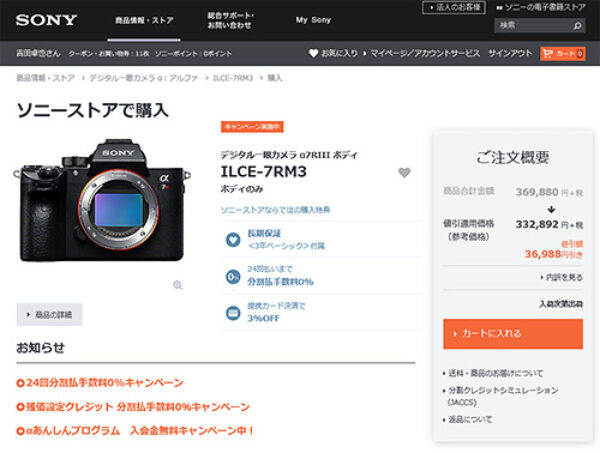
Task: Click the search input field
Action: 531,25
